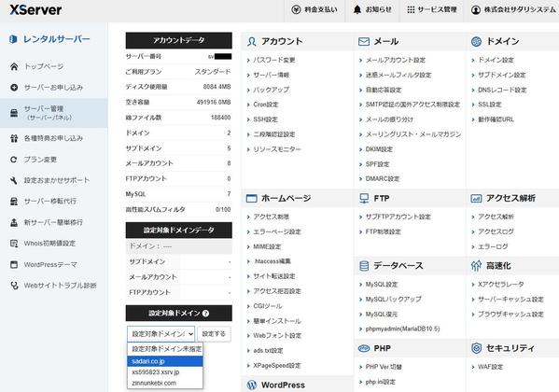Click the home icon beside トップページ
Screen dimensions: 559x392
(x=14, y=66)
